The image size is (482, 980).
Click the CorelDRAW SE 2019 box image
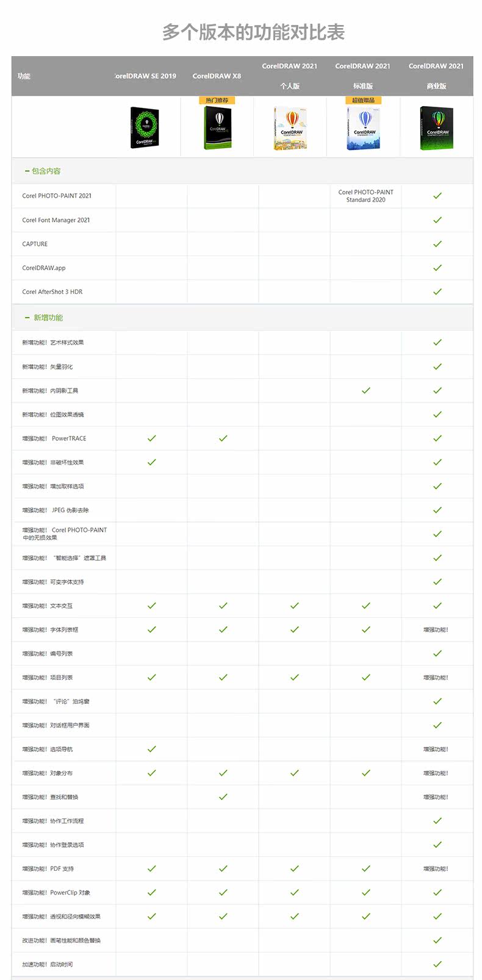tap(145, 128)
